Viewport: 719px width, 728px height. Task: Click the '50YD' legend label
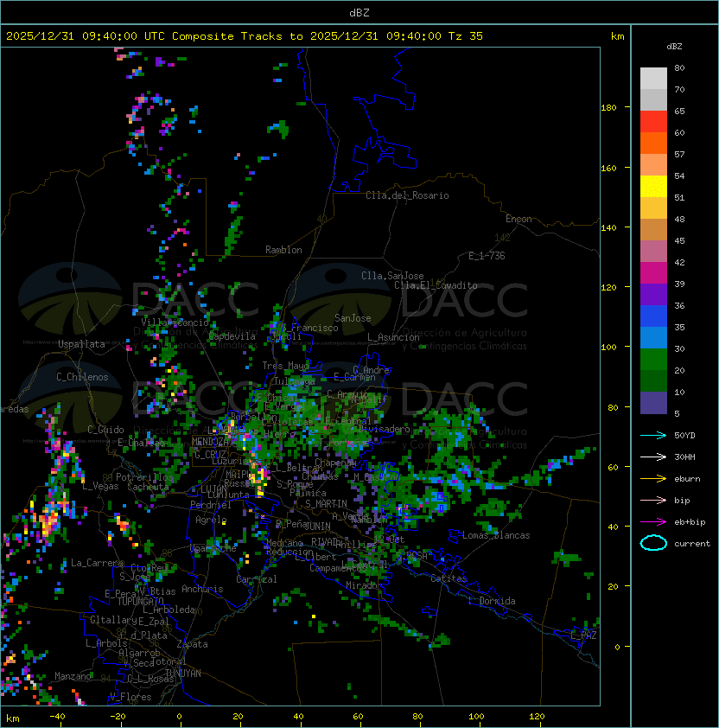coord(684,435)
